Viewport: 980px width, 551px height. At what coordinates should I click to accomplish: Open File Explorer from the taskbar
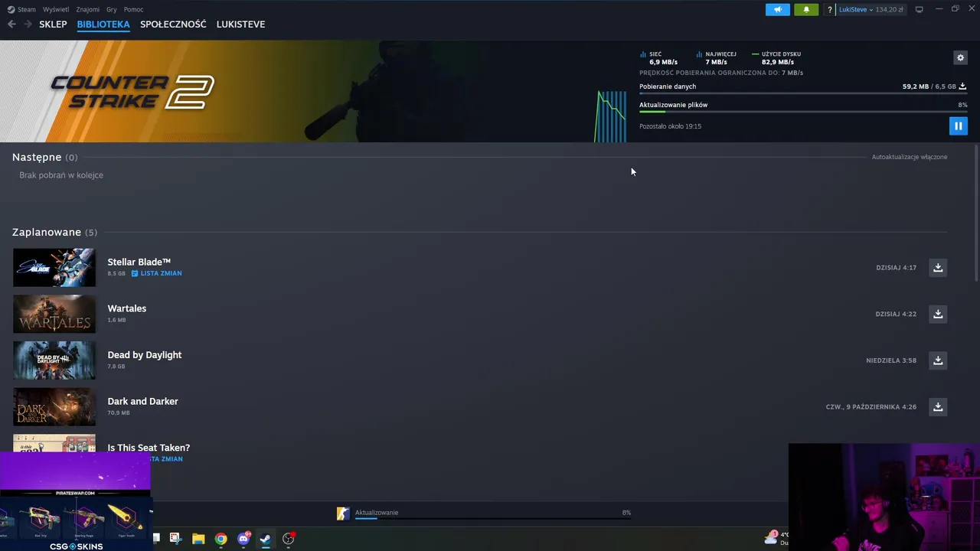point(198,539)
